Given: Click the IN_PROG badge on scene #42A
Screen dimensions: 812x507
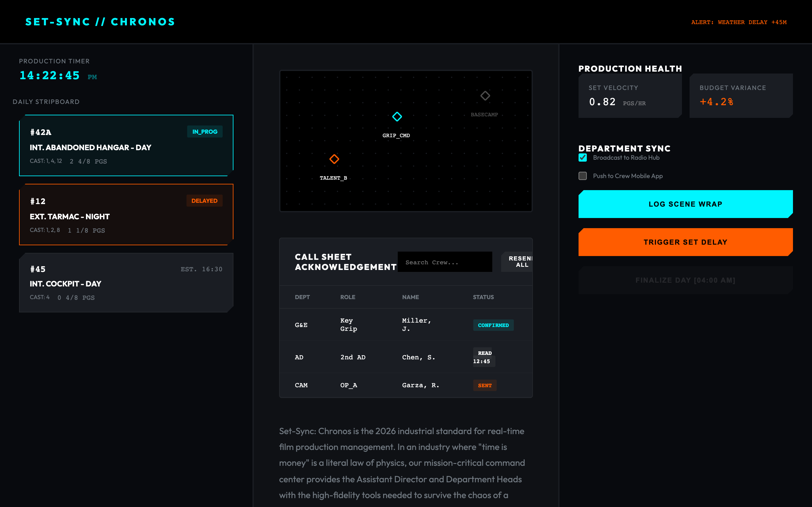Looking at the screenshot, I should pyautogui.click(x=205, y=132).
